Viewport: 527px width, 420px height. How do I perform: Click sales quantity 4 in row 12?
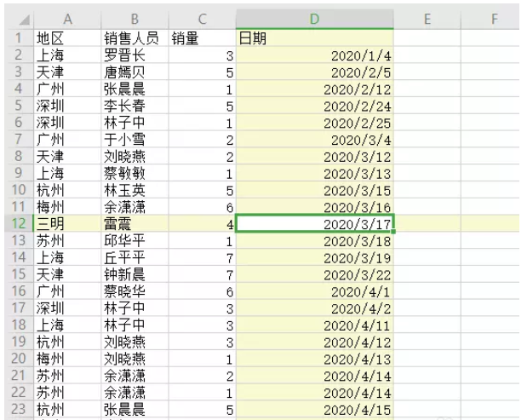[x=203, y=223]
